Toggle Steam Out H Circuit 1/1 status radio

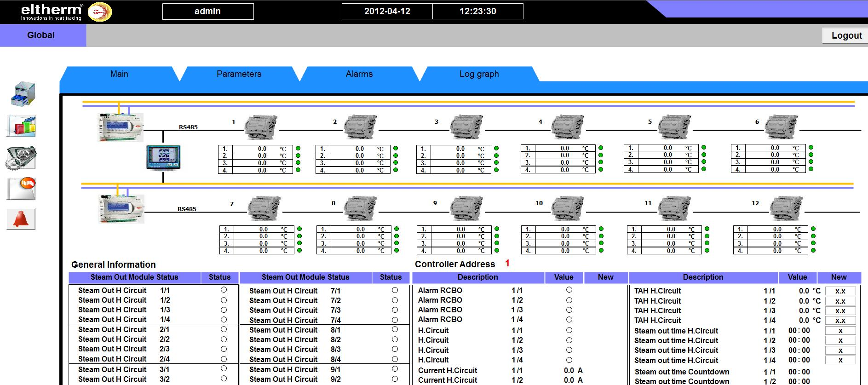pos(224,290)
